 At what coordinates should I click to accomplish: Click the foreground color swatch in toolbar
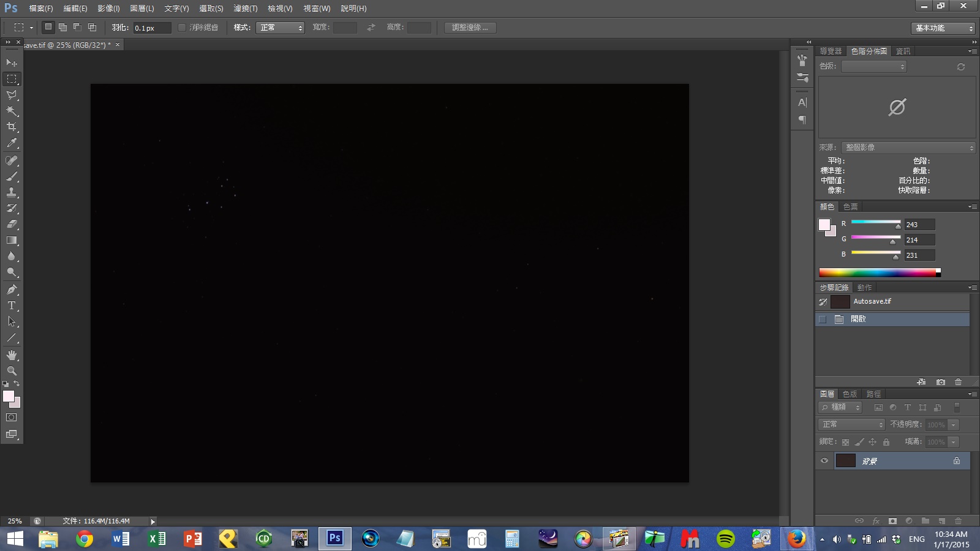click(x=9, y=397)
